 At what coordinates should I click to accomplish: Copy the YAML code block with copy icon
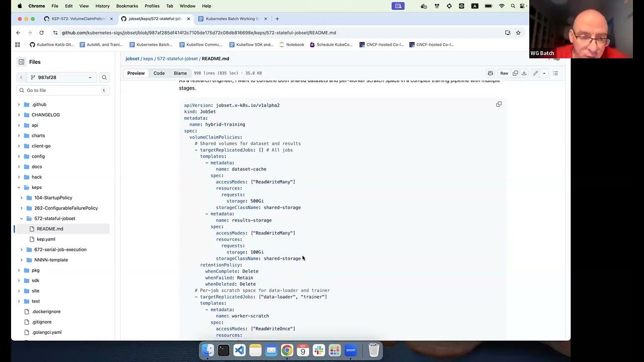(x=499, y=104)
